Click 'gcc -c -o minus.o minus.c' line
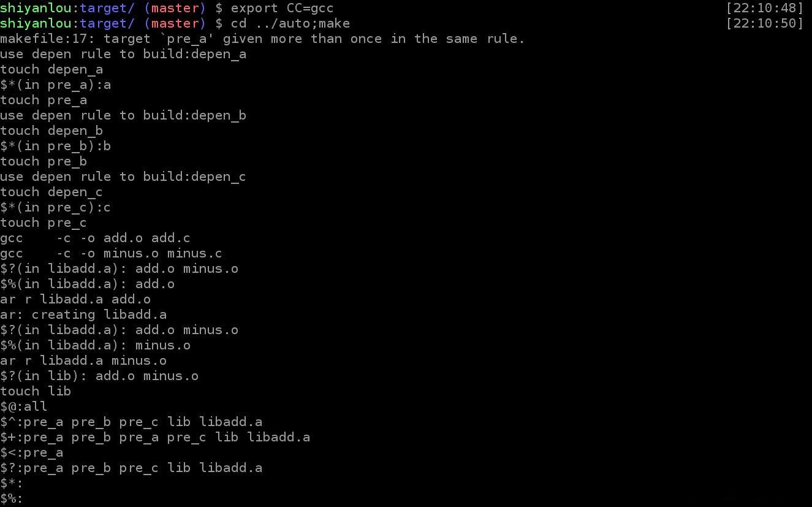This screenshot has width=812, height=507. [x=111, y=253]
